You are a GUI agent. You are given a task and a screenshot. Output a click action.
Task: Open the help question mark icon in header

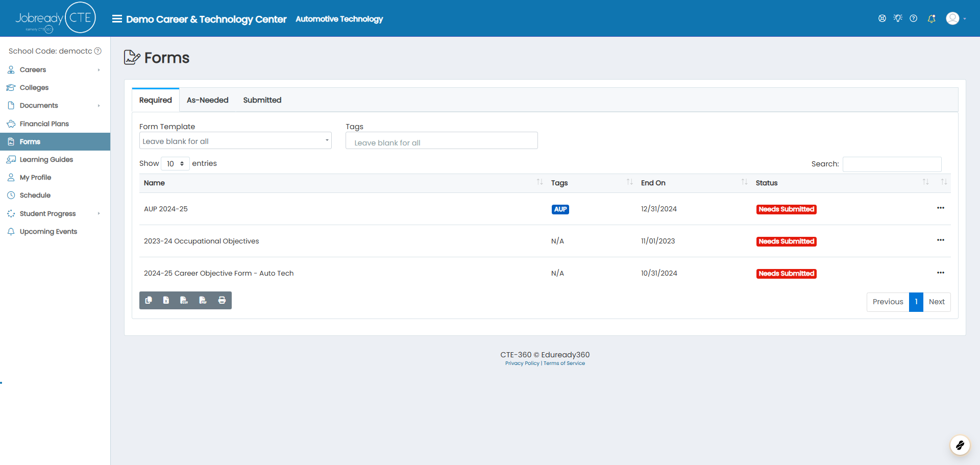tap(914, 18)
